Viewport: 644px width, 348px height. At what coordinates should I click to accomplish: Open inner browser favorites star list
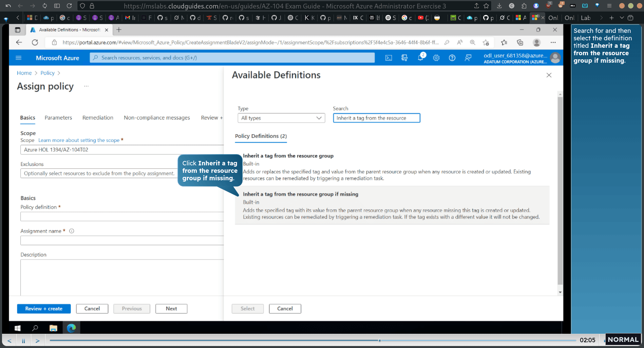pyautogui.click(x=504, y=42)
